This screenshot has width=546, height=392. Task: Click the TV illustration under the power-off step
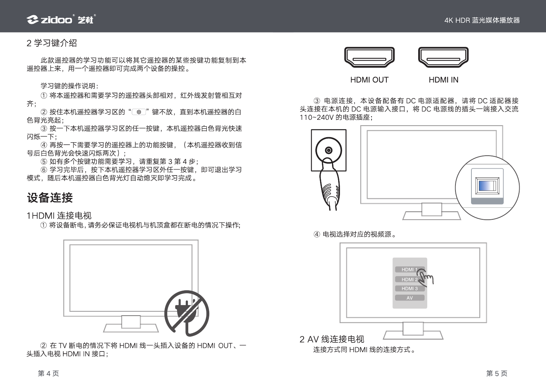tap(131, 286)
